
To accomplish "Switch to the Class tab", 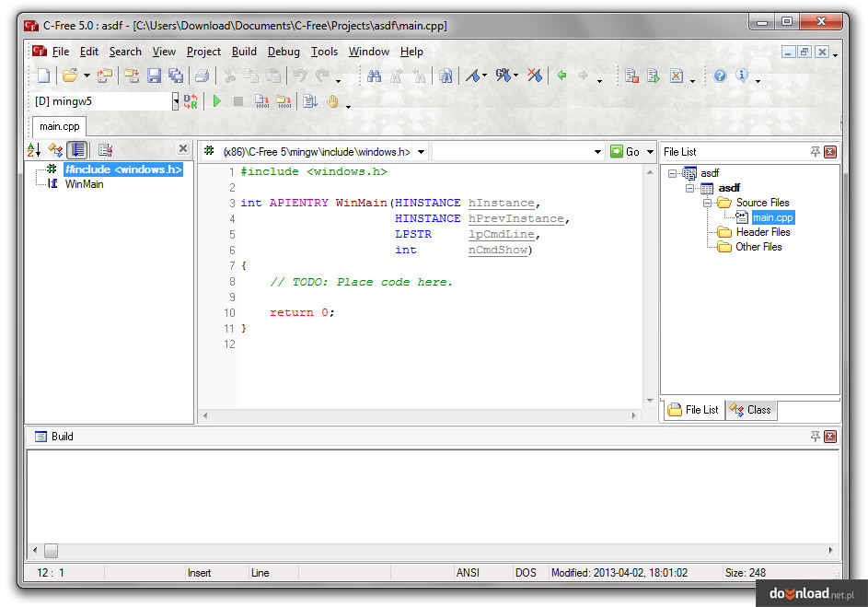I will click(x=751, y=410).
